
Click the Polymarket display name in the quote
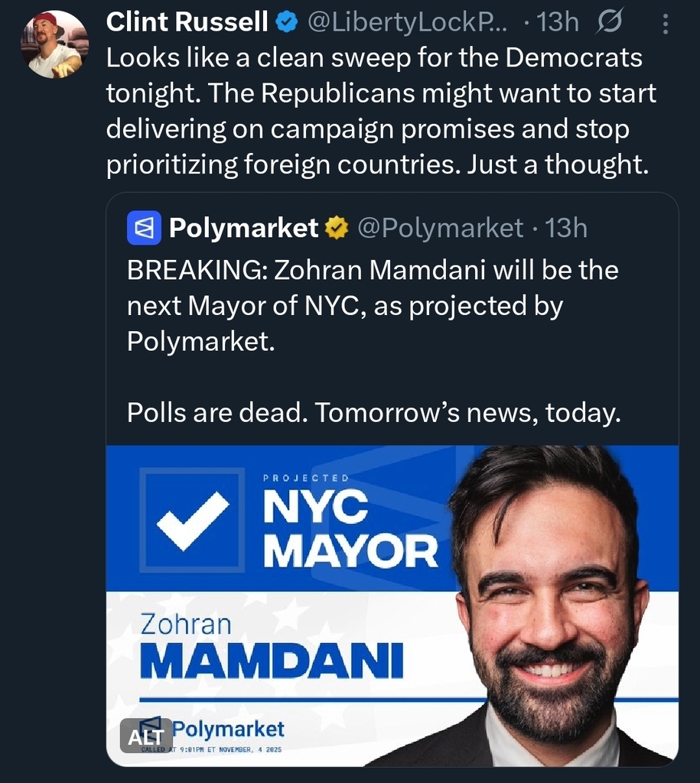(243, 227)
